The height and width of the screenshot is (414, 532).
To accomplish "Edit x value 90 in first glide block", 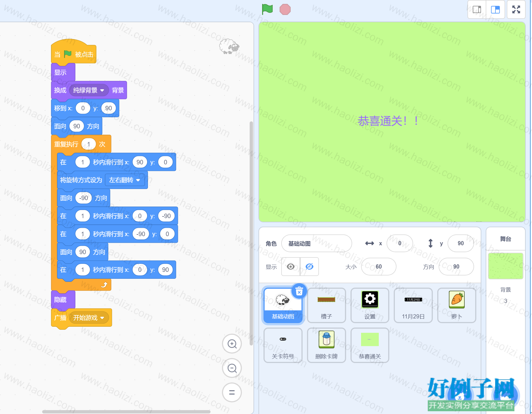I will point(140,162).
